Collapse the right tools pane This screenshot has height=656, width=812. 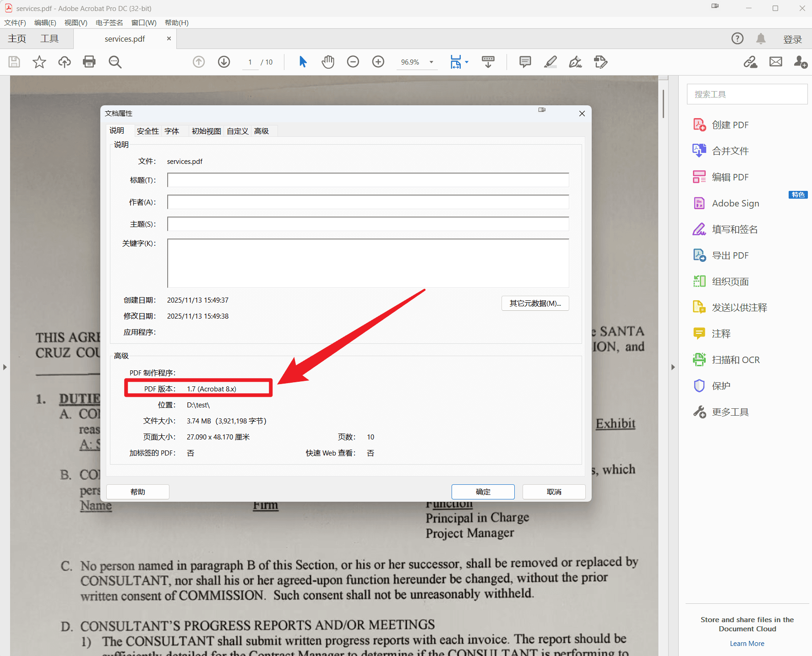673,367
